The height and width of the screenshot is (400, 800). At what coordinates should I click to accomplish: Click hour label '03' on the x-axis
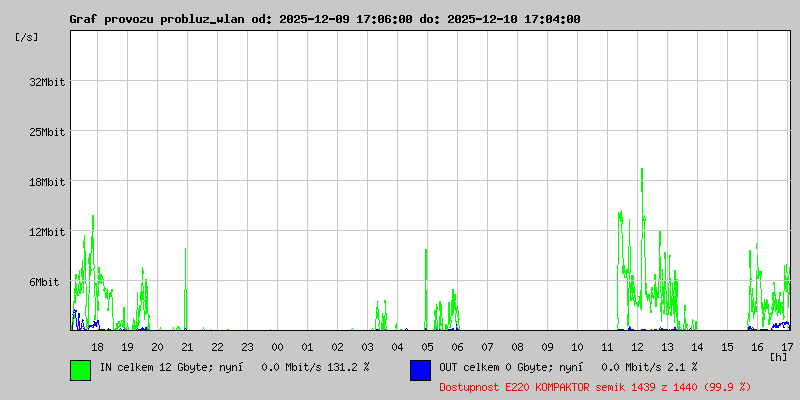coord(367,347)
